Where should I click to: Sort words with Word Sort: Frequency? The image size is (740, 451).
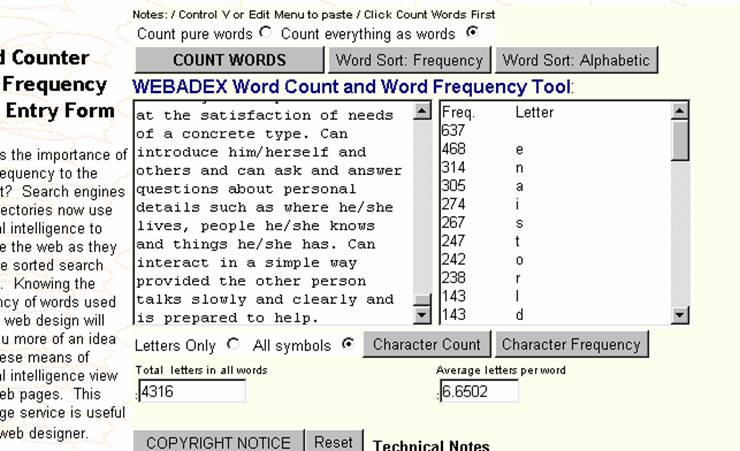pos(409,60)
